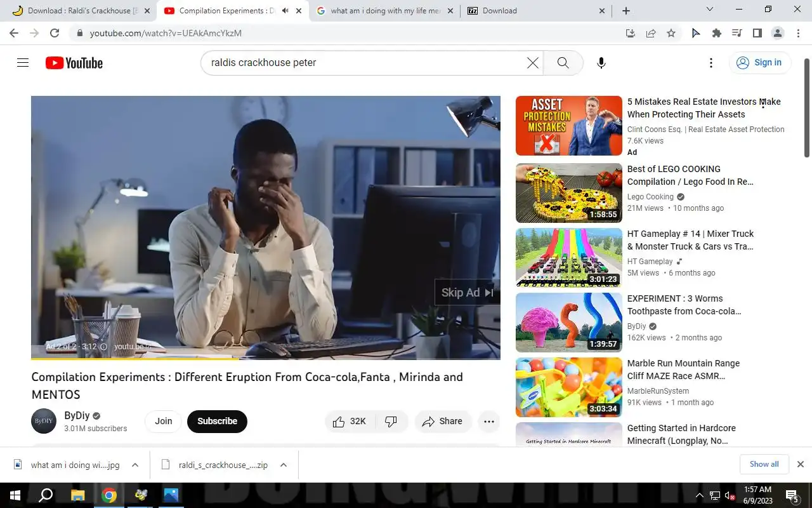Open tab search dropdown arrow

pos(710,10)
